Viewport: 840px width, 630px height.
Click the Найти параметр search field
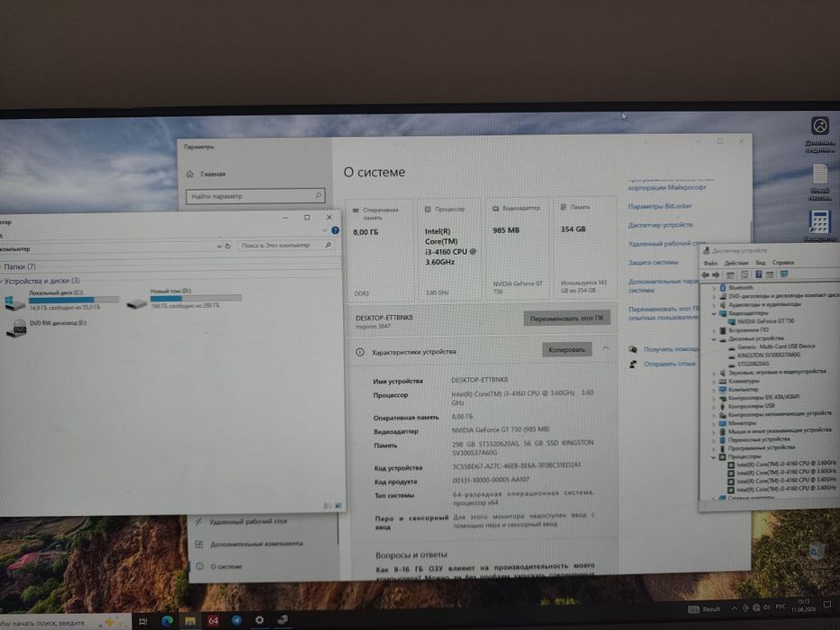[256, 196]
